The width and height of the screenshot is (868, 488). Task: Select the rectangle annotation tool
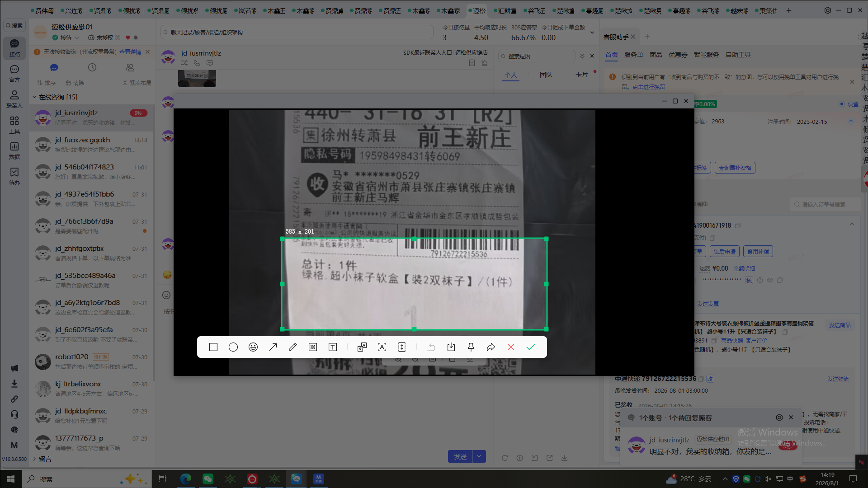point(213,347)
